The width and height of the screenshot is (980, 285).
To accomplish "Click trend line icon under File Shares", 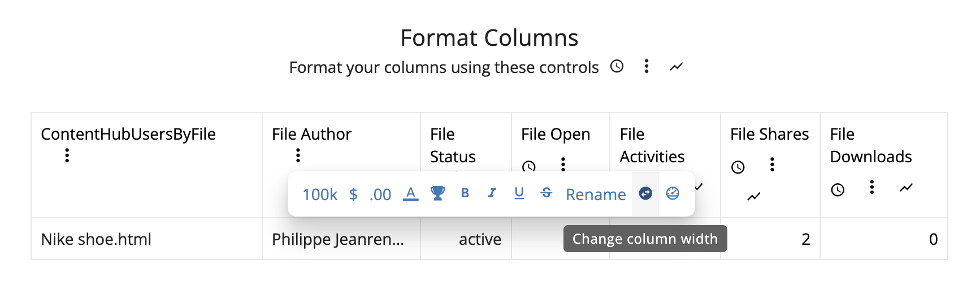I will pyautogui.click(x=754, y=197).
